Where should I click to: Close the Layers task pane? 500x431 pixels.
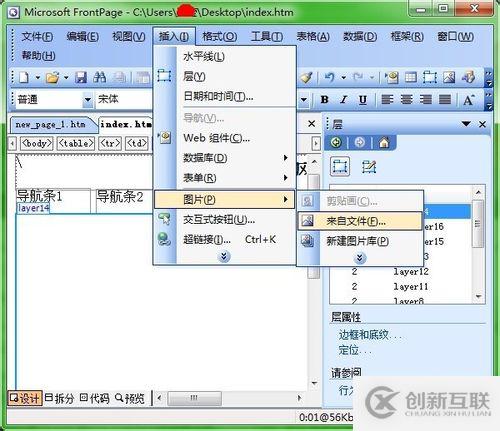point(482,124)
